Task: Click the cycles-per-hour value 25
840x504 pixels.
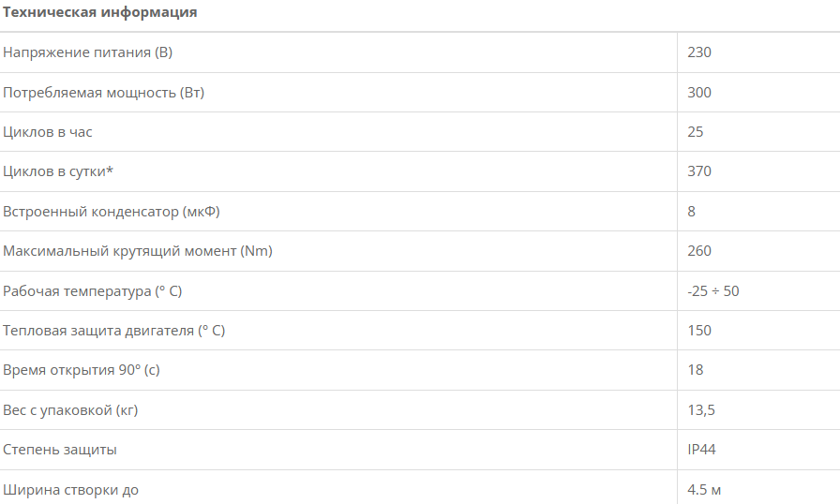Action: click(x=696, y=132)
